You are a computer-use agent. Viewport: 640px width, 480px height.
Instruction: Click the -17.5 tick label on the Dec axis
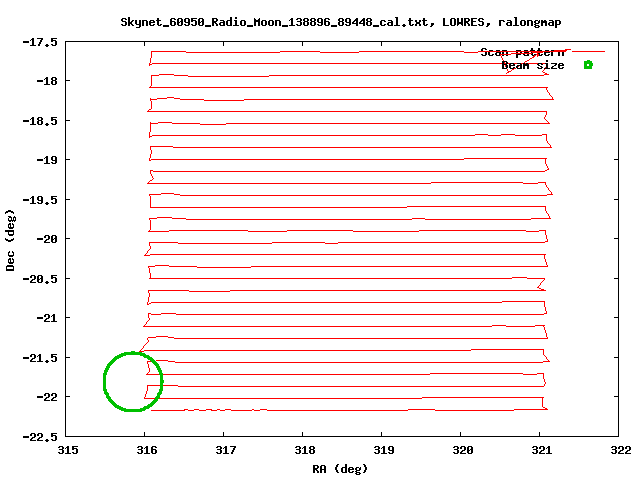tap(40, 42)
